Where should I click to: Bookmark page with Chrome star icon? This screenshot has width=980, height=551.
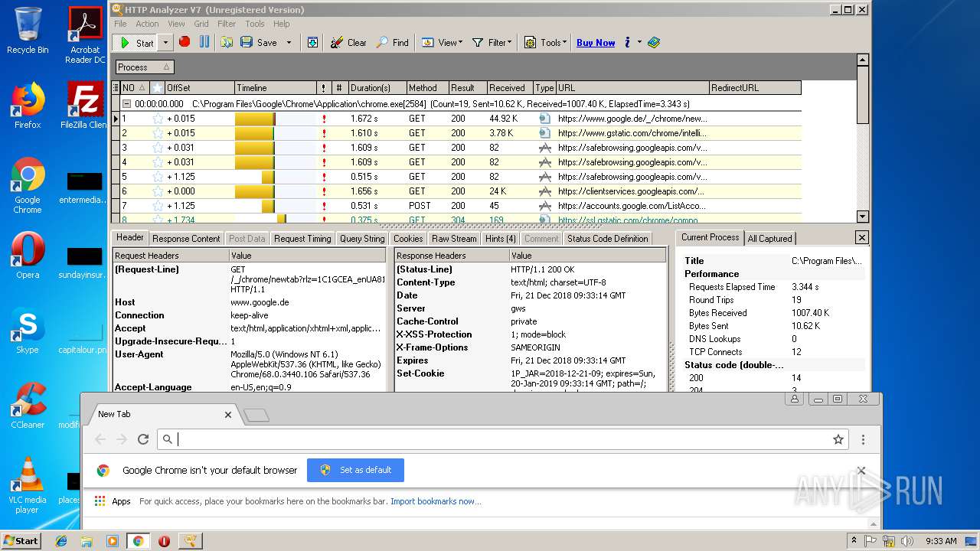point(838,439)
